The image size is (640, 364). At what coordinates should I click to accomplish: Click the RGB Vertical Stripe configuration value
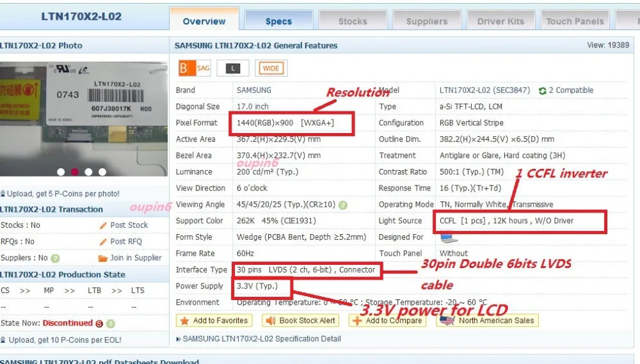[472, 123]
